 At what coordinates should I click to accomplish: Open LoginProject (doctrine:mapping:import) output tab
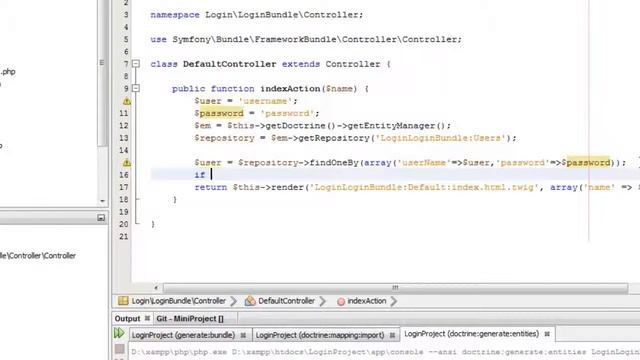click(320, 335)
